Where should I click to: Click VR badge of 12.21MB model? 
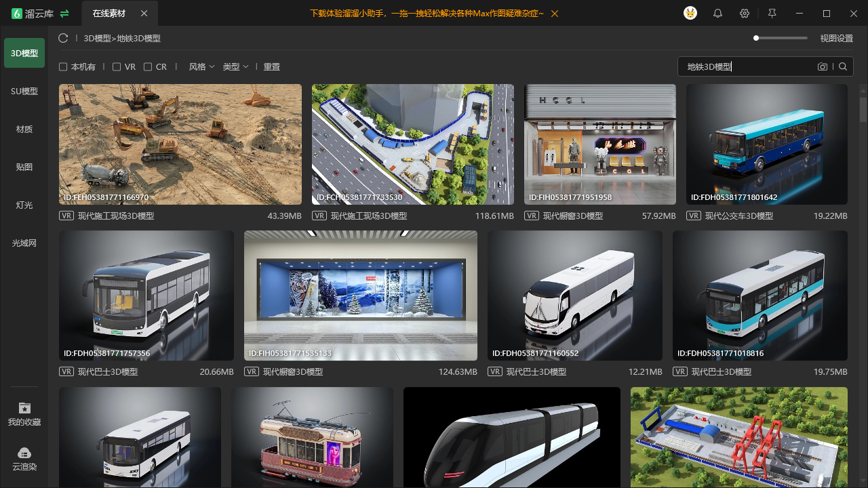(x=495, y=371)
